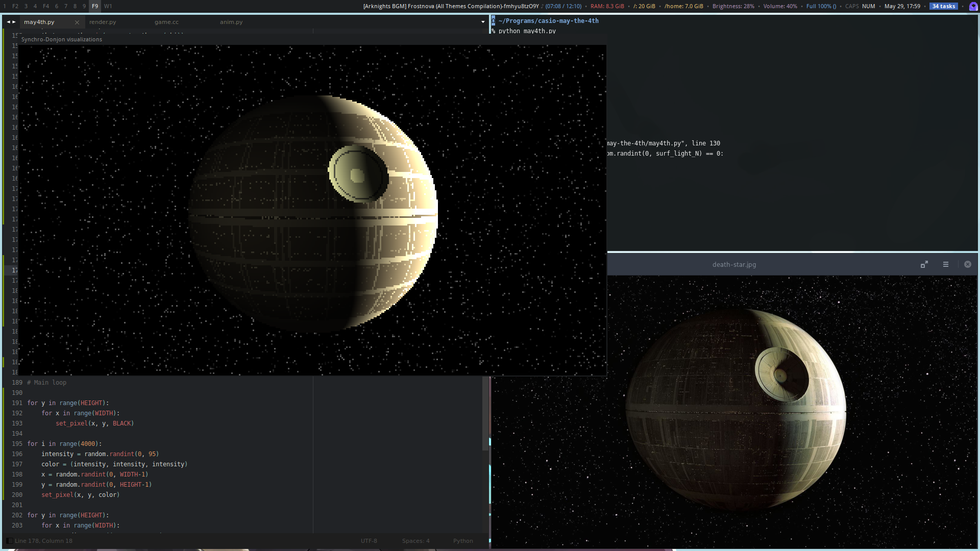The image size is (980, 551).
Task: Click the NUM lock indicator
Action: [869, 6]
